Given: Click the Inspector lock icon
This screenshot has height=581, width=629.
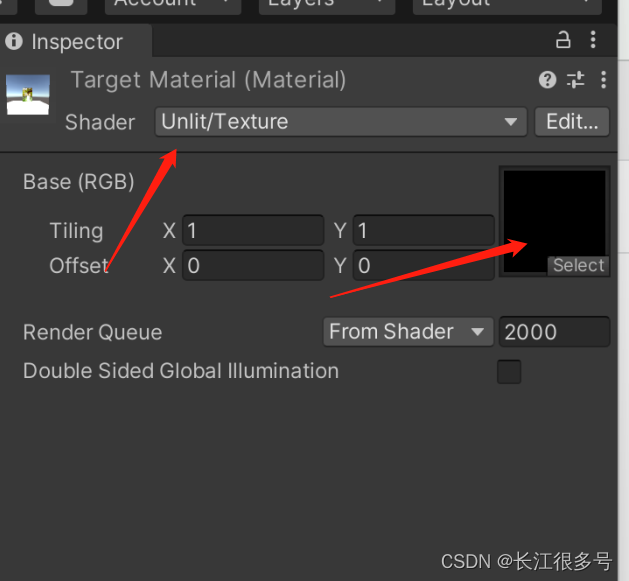Looking at the screenshot, I should click(563, 40).
